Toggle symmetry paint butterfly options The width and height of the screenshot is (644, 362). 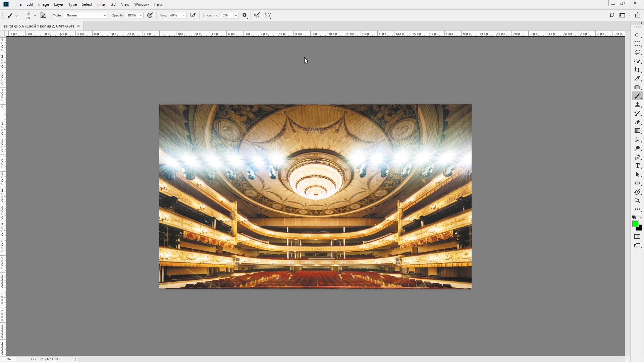(x=268, y=15)
